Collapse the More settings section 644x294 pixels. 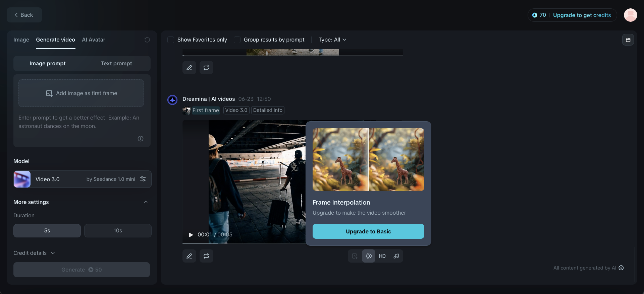(146, 202)
